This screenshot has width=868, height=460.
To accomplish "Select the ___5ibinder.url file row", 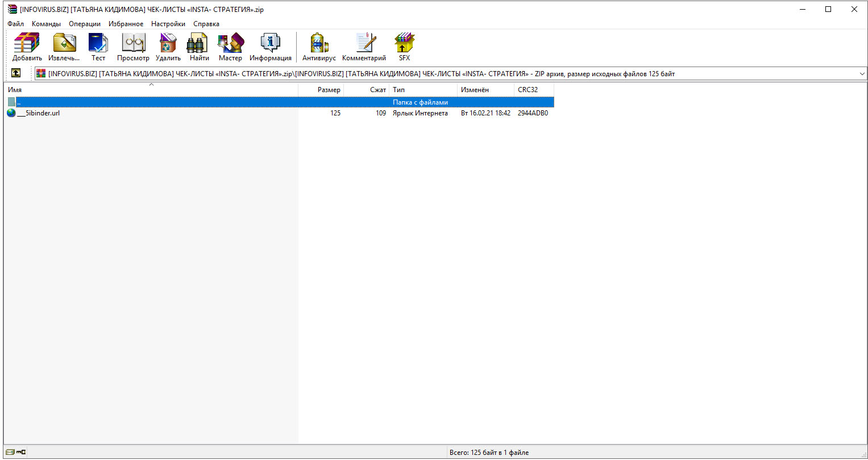I will click(x=279, y=113).
